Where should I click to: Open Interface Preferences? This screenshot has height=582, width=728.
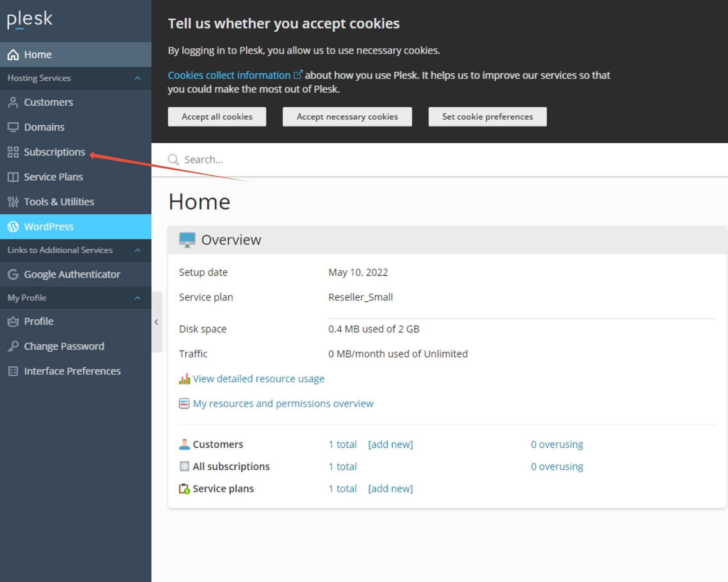(x=76, y=371)
